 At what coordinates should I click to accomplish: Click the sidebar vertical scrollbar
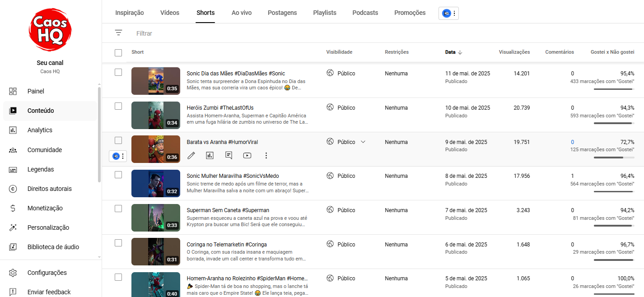pos(99,134)
